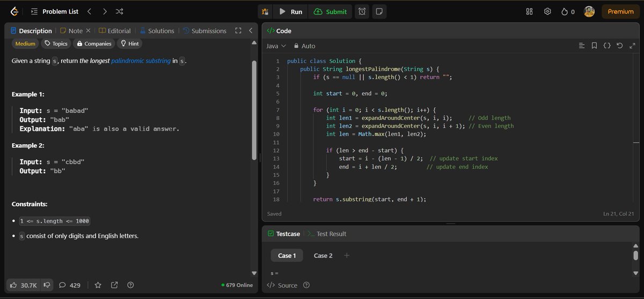Open the user profile avatar
Viewport: 644px width, 299px height.
point(589,11)
